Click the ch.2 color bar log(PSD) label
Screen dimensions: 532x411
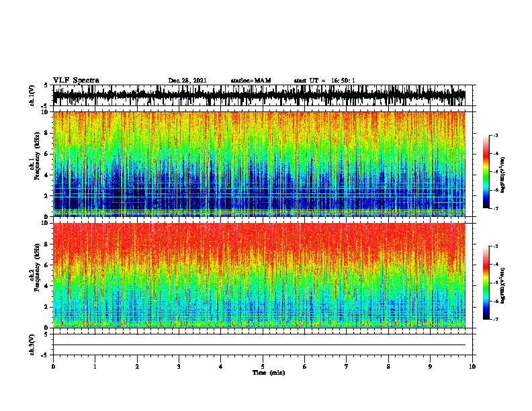coord(502,285)
